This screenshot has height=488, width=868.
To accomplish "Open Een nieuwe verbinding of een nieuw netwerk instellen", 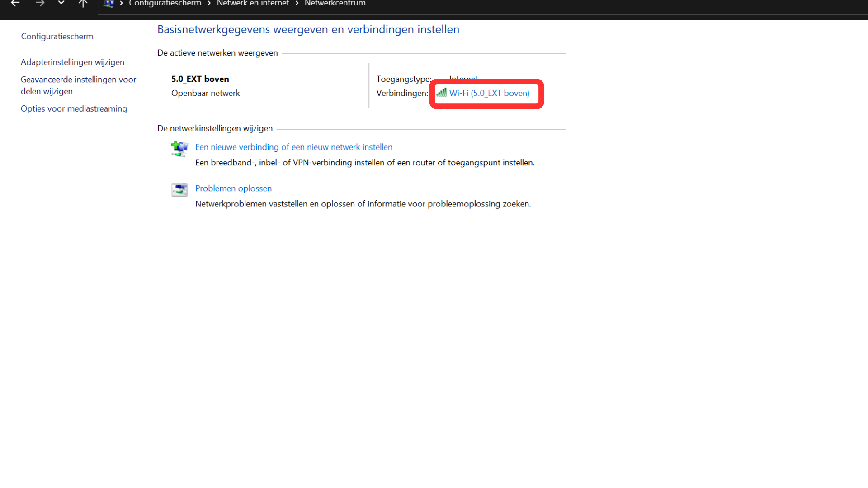I will point(293,147).
